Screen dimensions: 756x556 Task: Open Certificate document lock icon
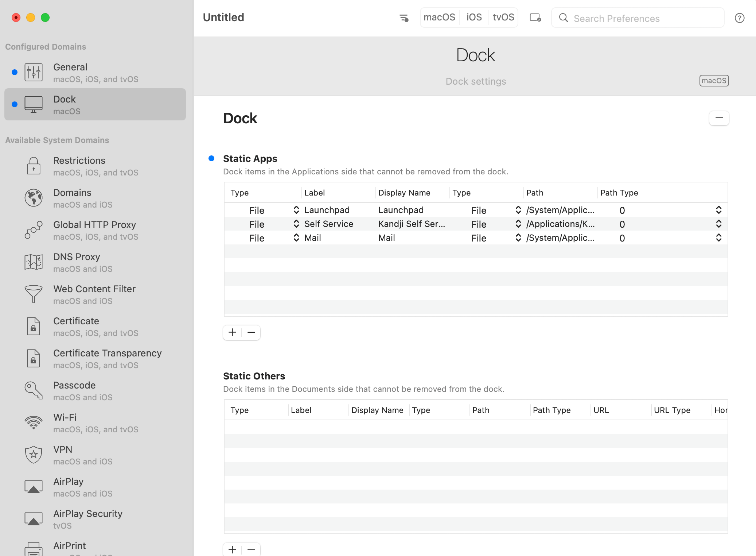pyautogui.click(x=34, y=326)
